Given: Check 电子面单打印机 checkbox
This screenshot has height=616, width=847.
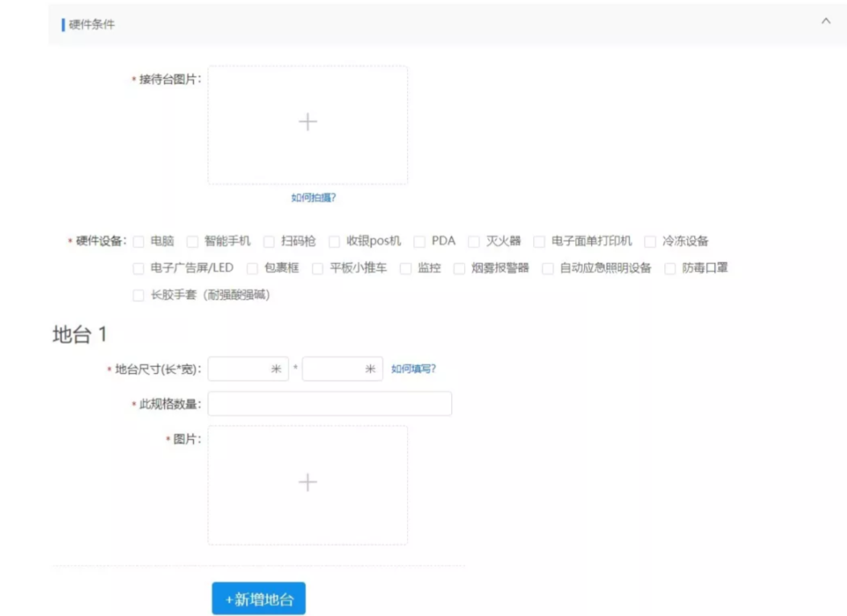Looking at the screenshot, I should click(539, 241).
